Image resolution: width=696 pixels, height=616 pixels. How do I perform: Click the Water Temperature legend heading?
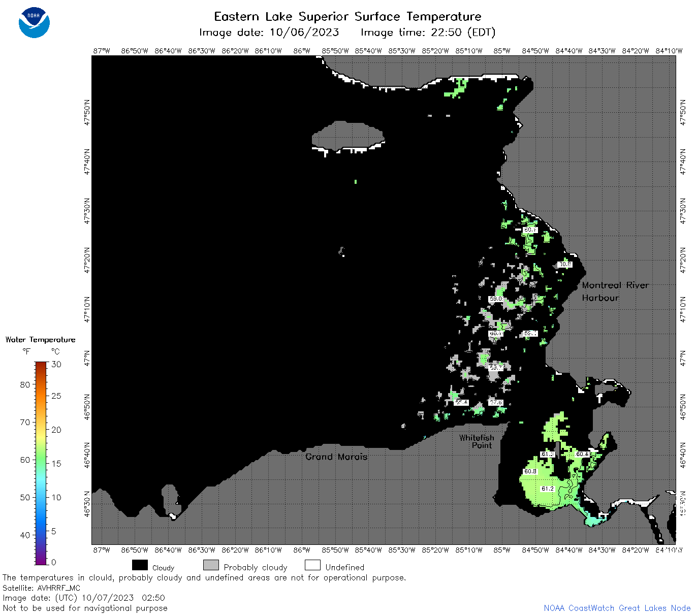pos(40,340)
